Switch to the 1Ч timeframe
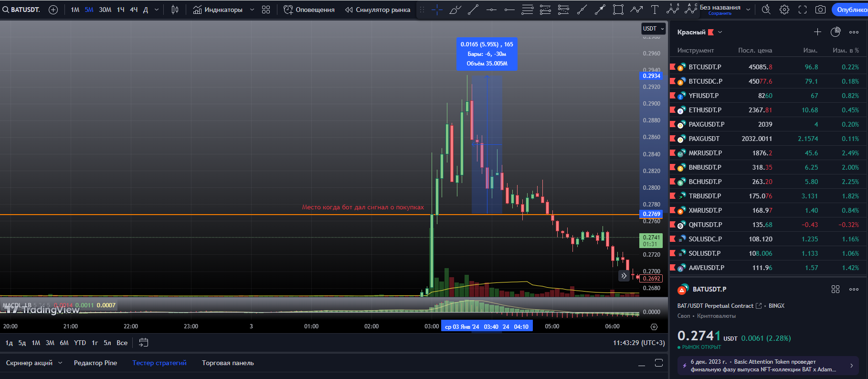Viewport: 868px width, 379px height. point(121,10)
